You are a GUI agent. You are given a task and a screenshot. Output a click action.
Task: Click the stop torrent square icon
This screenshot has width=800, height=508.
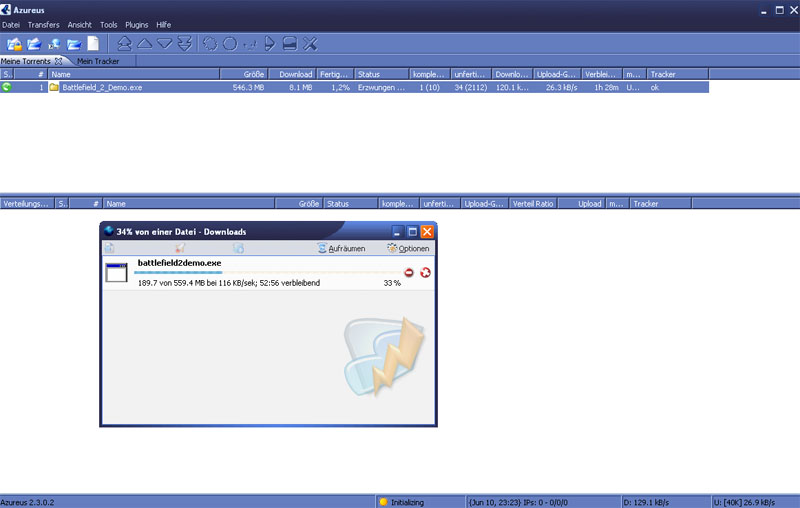[x=290, y=44]
